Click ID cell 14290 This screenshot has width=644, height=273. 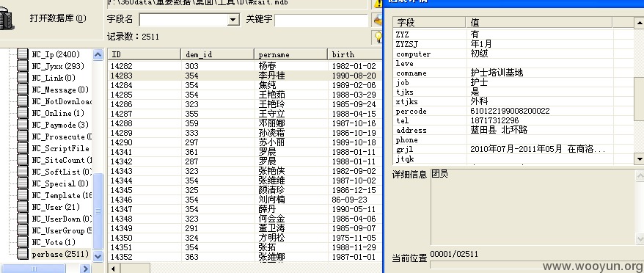point(122,142)
